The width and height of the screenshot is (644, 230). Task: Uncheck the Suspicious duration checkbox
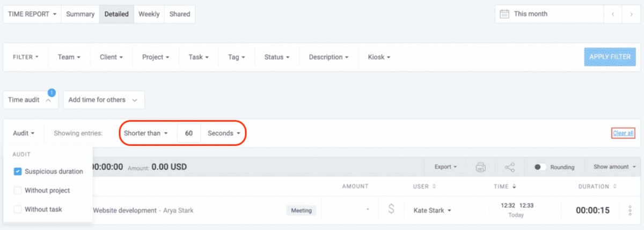18,171
